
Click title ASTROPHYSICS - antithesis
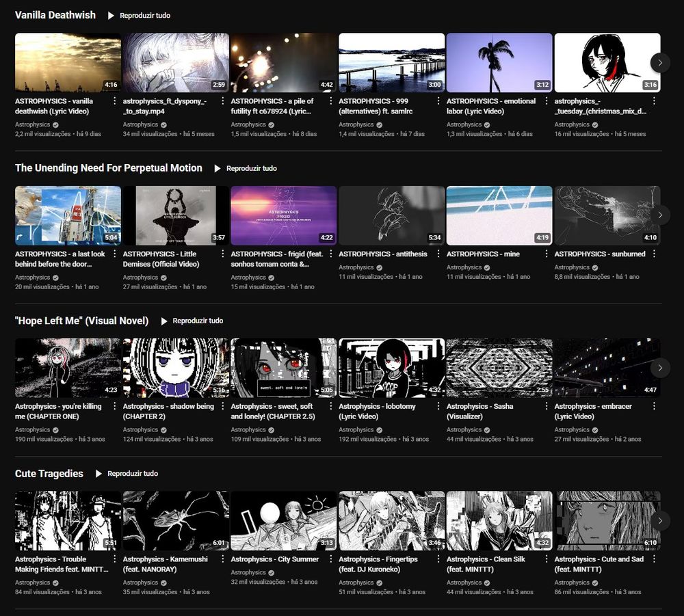click(x=382, y=254)
